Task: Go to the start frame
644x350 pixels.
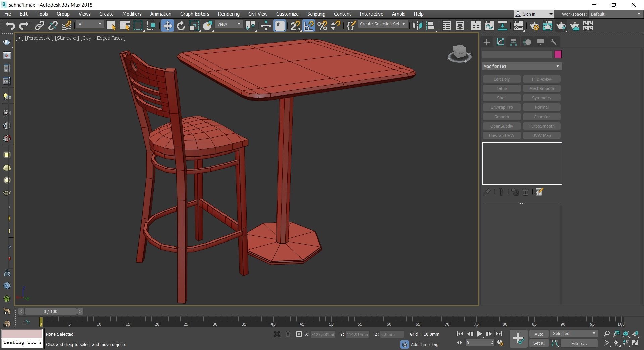Action: tap(460, 334)
